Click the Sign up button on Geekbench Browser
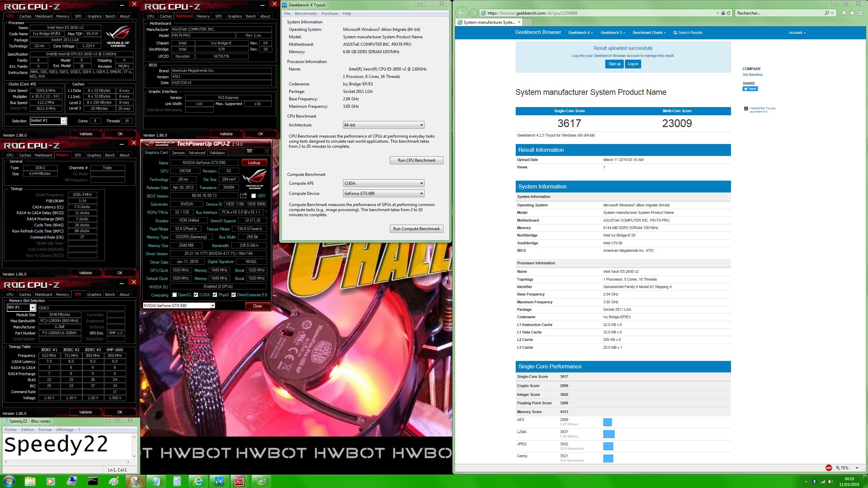Image resolution: width=868 pixels, height=488 pixels. point(614,64)
